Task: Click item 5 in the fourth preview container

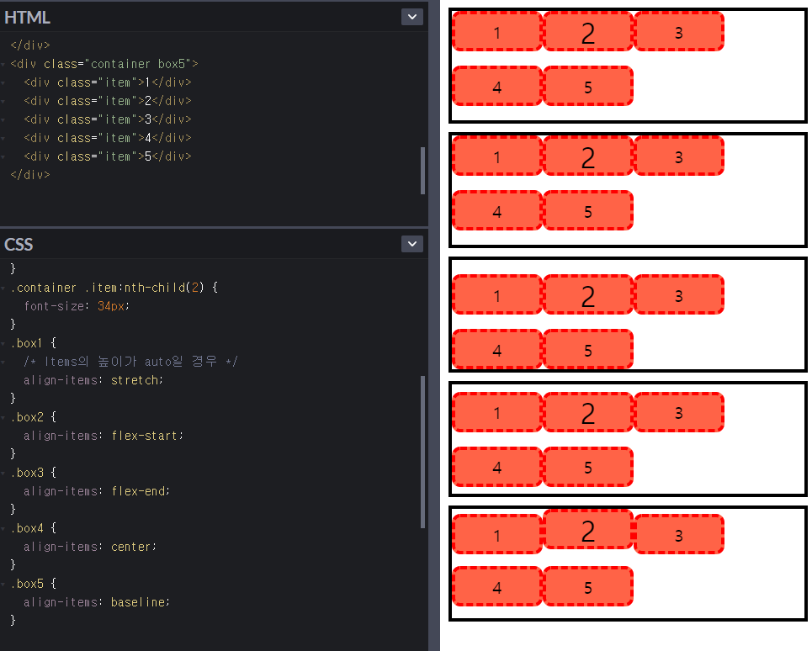Action: click(588, 467)
